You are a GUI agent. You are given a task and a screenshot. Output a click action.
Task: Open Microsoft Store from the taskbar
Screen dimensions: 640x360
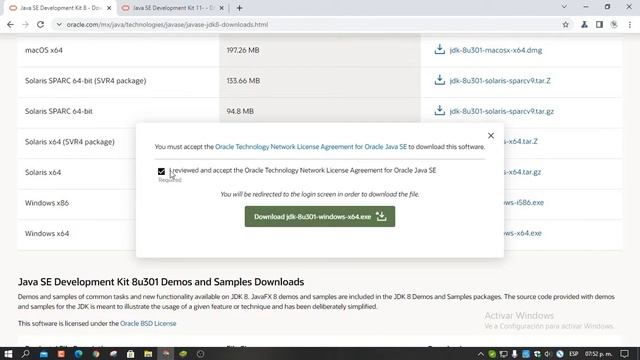tap(131, 354)
